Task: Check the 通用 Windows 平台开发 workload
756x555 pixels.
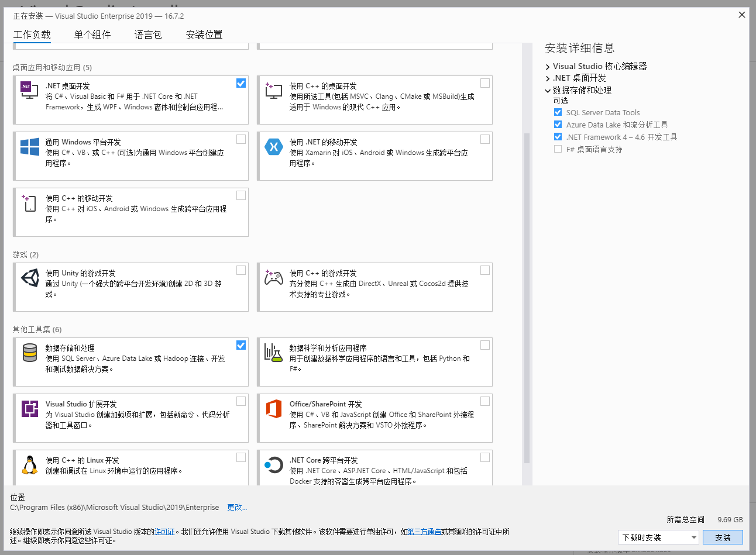Action: click(241, 139)
